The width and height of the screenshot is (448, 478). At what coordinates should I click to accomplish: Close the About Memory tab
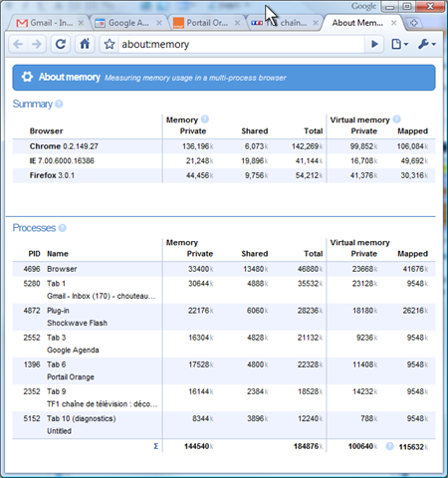click(x=393, y=23)
